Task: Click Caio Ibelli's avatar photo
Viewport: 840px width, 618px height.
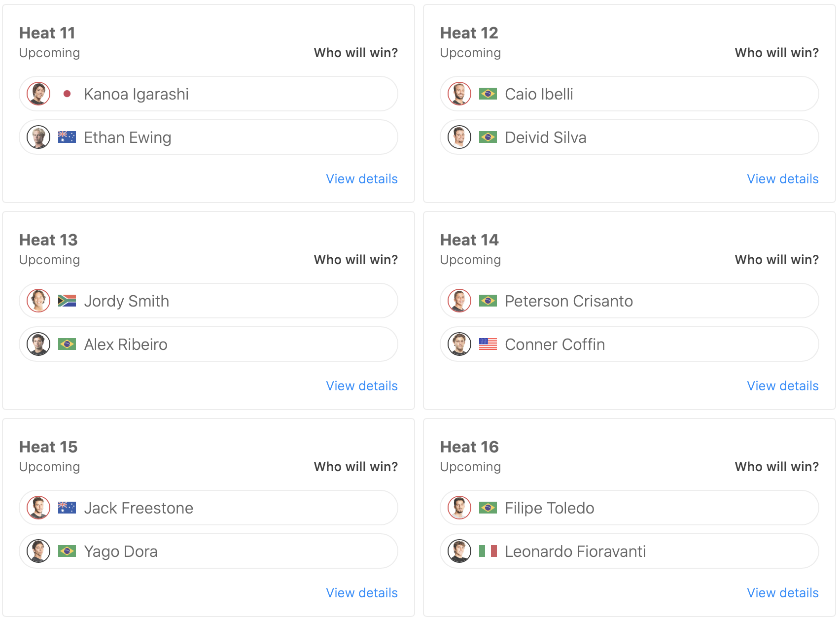Action: (x=459, y=94)
